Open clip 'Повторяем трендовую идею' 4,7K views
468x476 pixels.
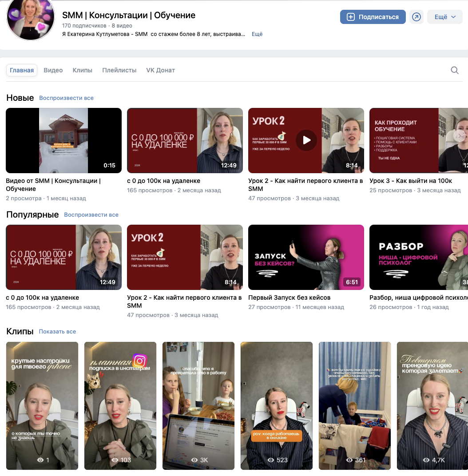pyautogui.click(x=432, y=405)
